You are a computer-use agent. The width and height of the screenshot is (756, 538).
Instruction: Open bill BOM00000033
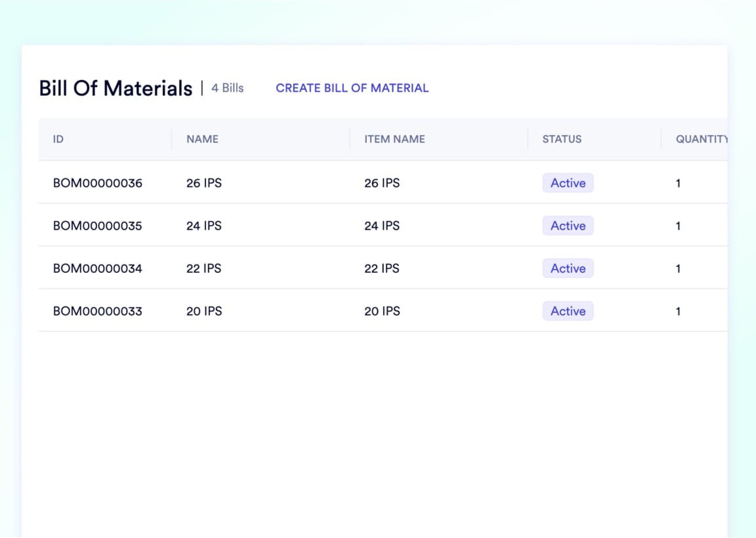click(98, 311)
